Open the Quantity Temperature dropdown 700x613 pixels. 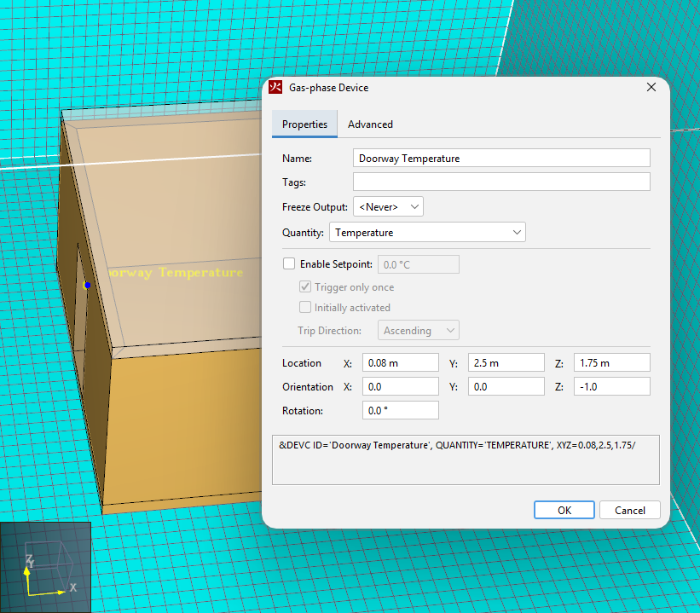(427, 232)
